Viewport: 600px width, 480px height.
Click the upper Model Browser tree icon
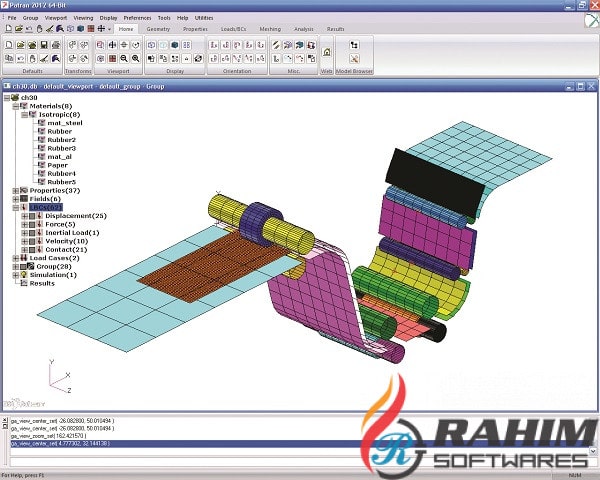[354, 45]
